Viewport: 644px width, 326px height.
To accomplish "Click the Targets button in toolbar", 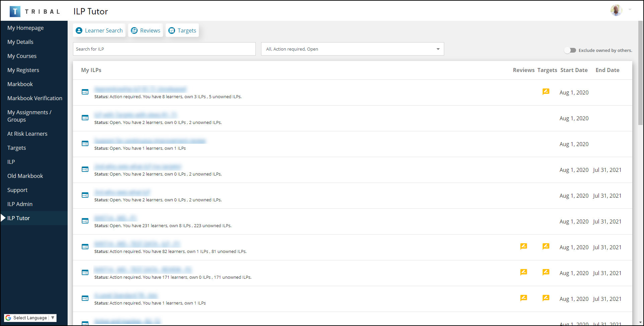I will tap(182, 30).
